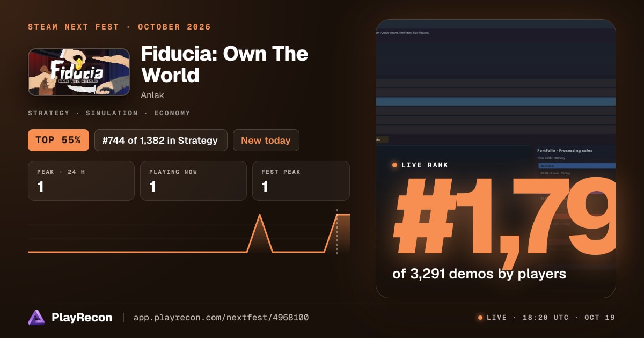Image resolution: width=644 pixels, height=338 pixels.
Task: Click the orange dot beside LIVE RANK
Action: click(395, 165)
